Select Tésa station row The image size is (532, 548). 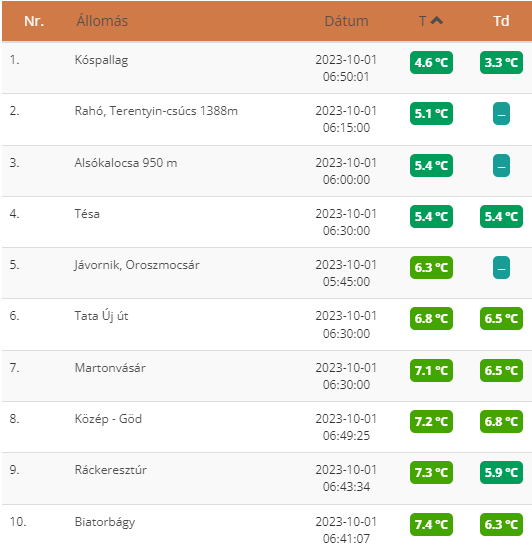267,222
